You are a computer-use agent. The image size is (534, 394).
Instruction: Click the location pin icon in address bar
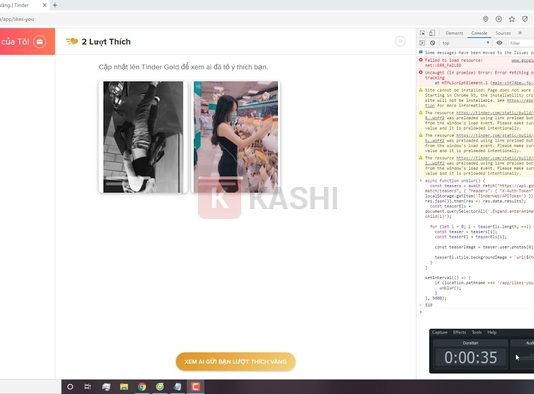tap(486, 19)
